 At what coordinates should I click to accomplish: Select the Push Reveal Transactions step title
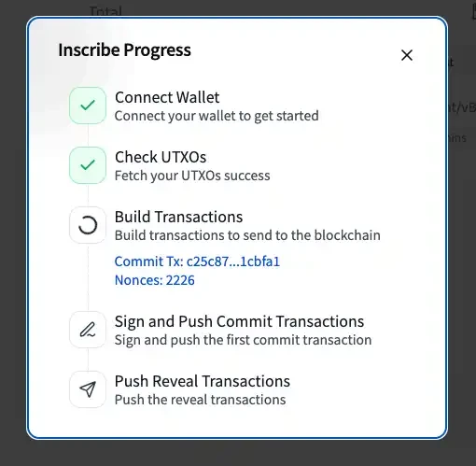coord(203,381)
